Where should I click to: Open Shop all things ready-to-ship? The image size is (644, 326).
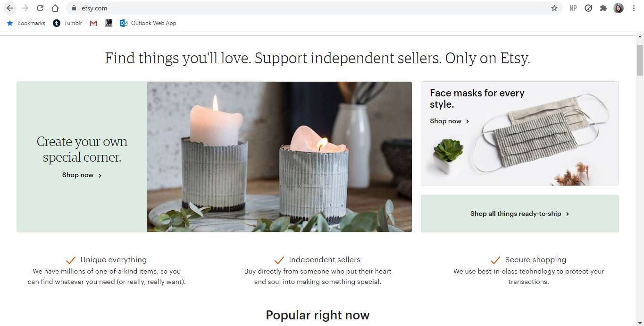point(519,214)
